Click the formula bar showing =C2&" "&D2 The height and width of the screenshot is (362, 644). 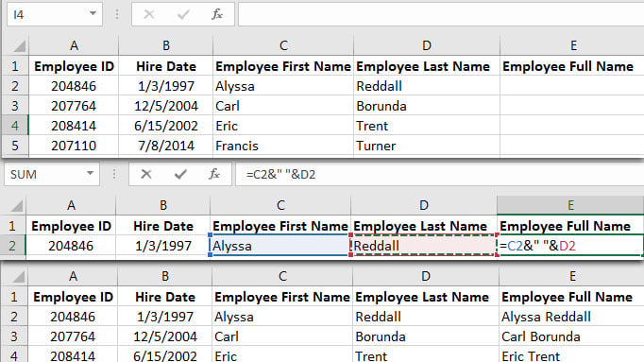click(x=439, y=174)
